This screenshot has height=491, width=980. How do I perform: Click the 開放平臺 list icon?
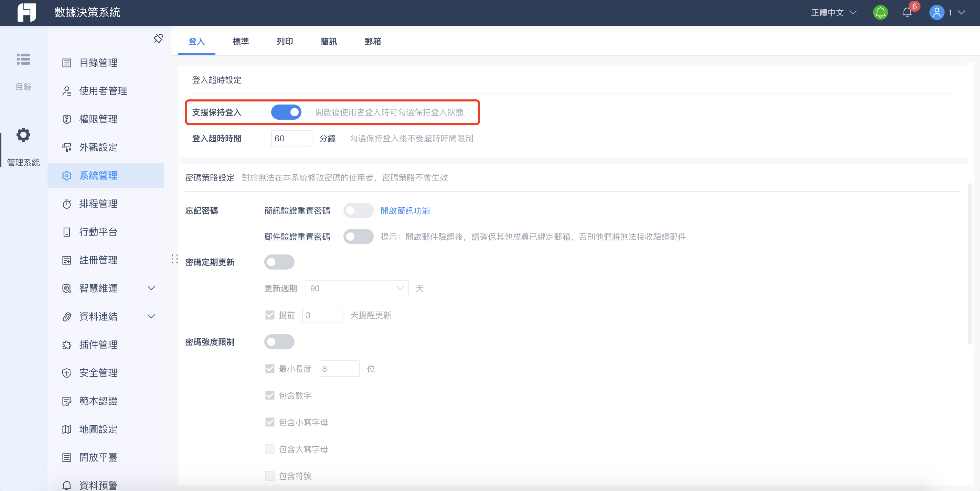pyautogui.click(x=66, y=458)
